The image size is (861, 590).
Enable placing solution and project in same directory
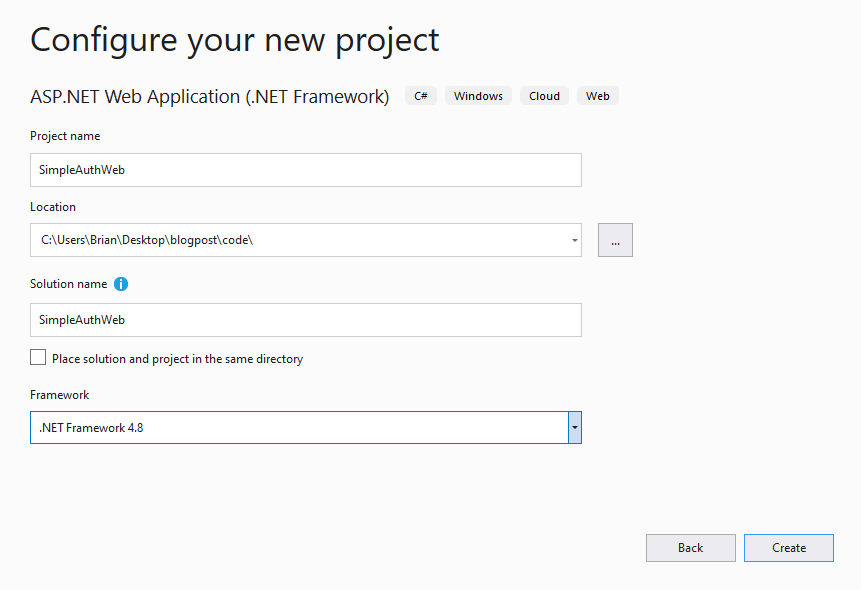pos(38,358)
